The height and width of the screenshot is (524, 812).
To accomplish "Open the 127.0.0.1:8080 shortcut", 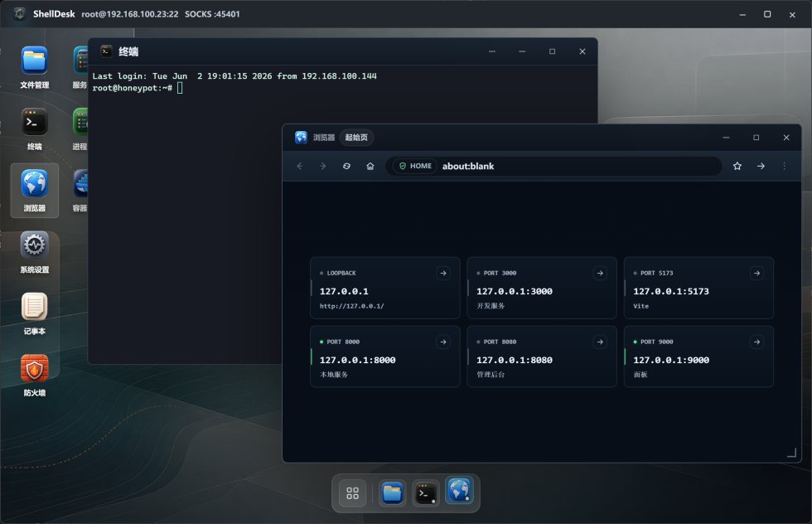I will coord(542,357).
